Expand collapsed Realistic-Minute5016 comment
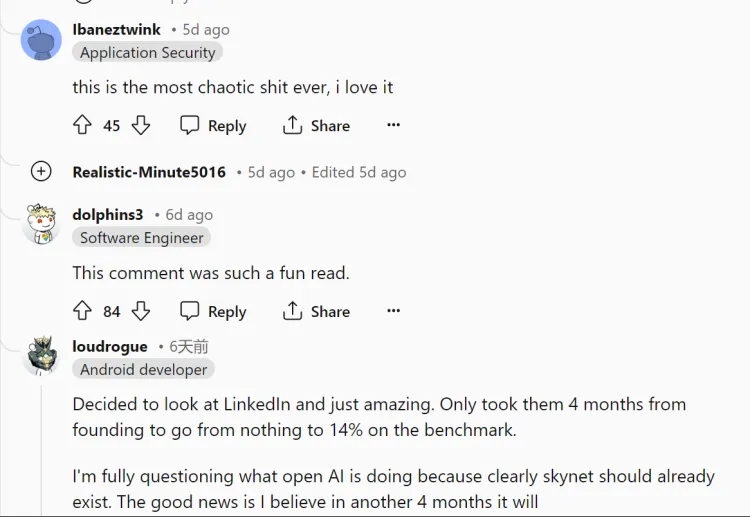Viewport: 750px width, 517px height. click(x=41, y=171)
